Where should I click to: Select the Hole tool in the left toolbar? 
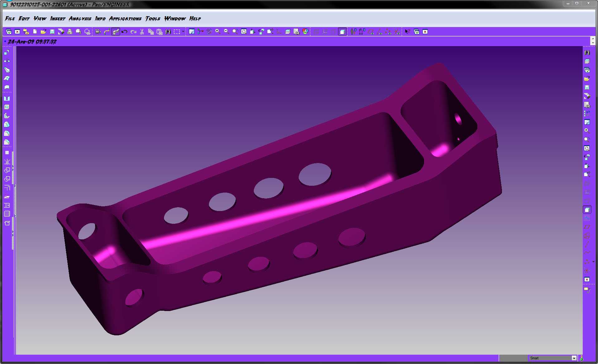tap(7, 98)
